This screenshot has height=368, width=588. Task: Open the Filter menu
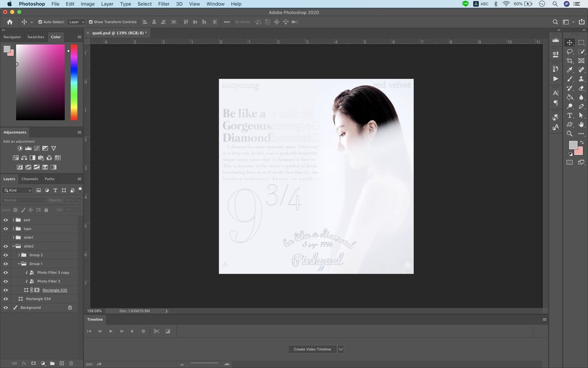coord(164,4)
